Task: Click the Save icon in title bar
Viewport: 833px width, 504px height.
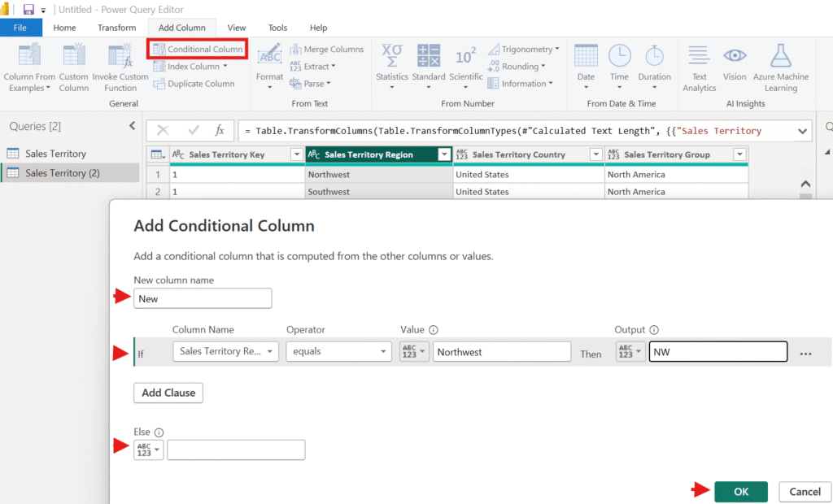Action: coord(28,10)
